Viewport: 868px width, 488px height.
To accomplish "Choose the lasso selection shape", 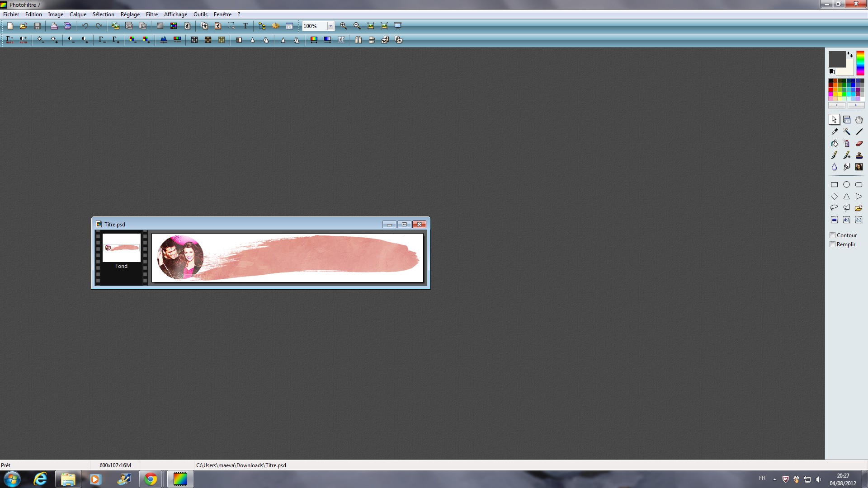I will (834, 208).
